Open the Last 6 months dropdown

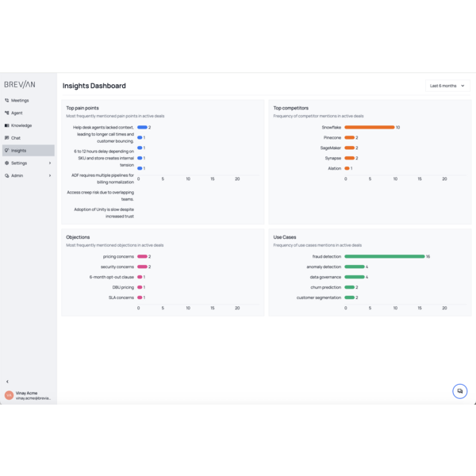[447, 86]
